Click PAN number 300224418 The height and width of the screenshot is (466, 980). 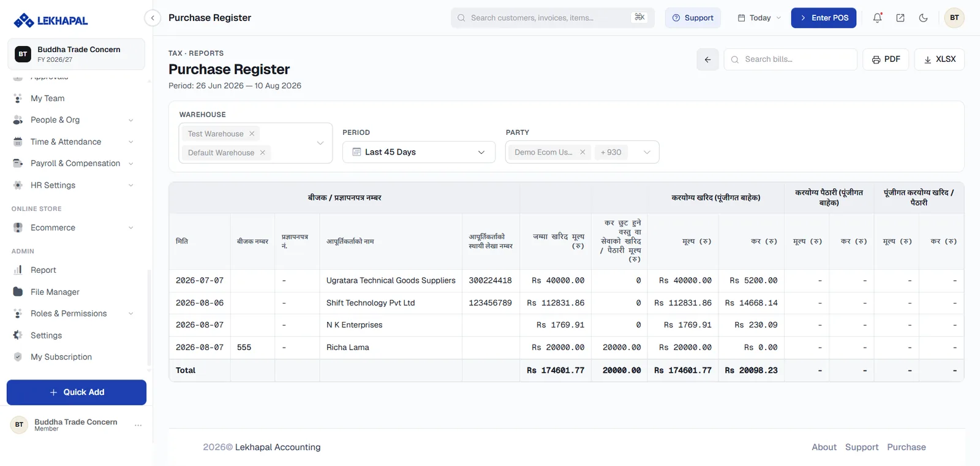[x=490, y=280]
